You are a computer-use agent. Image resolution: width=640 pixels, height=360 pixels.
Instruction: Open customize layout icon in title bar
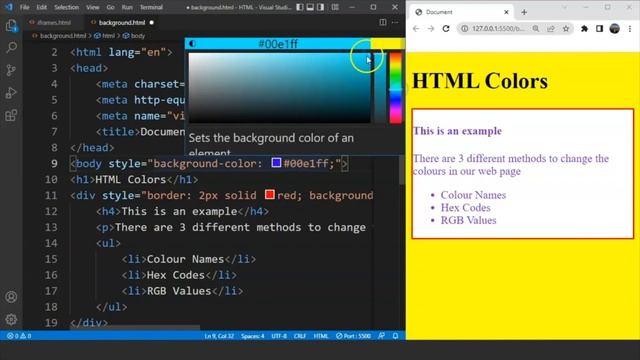(335, 7)
